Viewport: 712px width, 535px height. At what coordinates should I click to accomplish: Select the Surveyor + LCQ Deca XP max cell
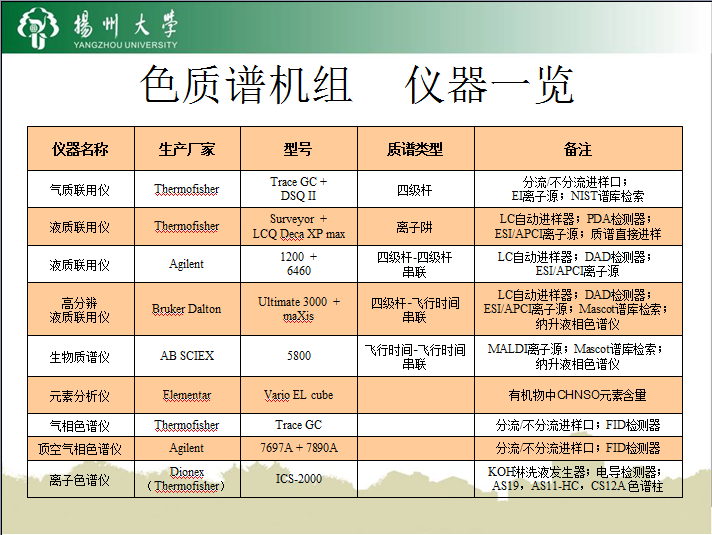pos(299,226)
